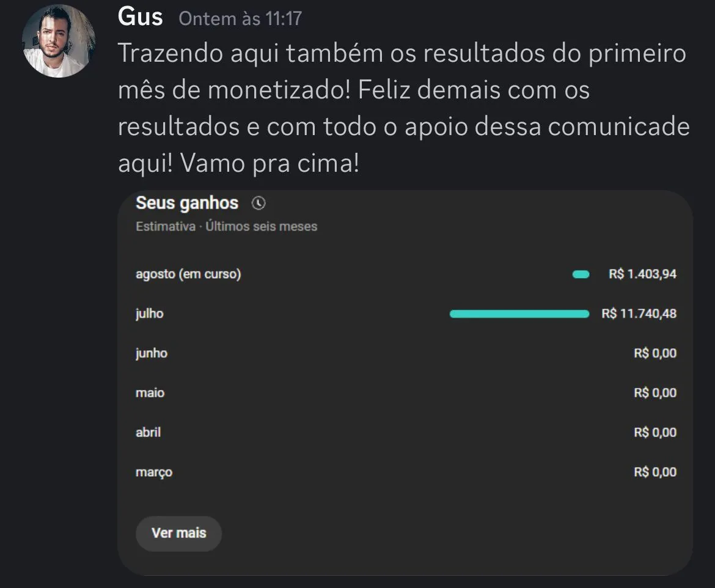This screenshot has width=715, height=588.
Task: Click the março month label
Action: 154,472
